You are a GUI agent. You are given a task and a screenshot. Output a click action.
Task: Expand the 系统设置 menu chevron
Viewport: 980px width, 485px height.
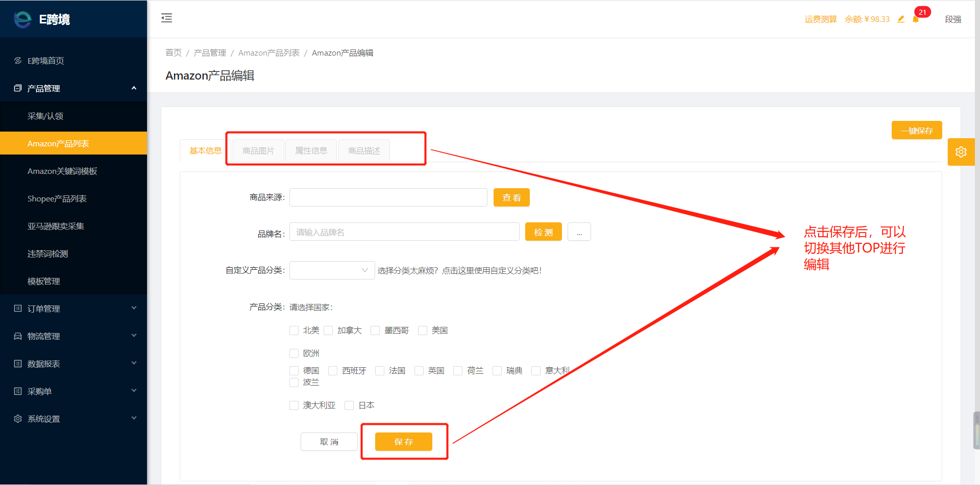(134, 418)
